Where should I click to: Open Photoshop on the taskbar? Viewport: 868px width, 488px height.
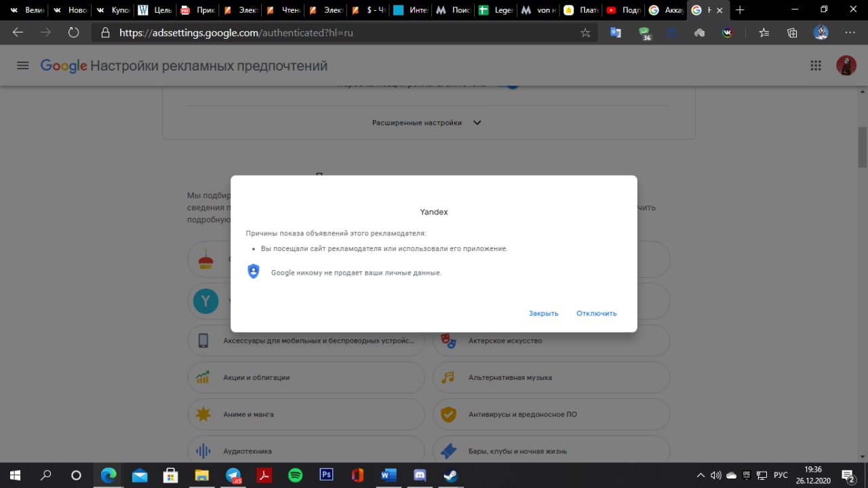[326, 475]
